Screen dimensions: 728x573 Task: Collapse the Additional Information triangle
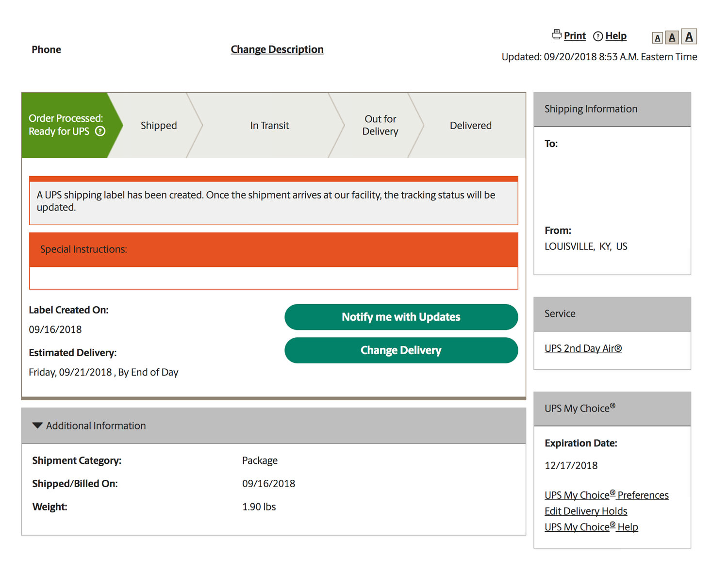(37, 426)
